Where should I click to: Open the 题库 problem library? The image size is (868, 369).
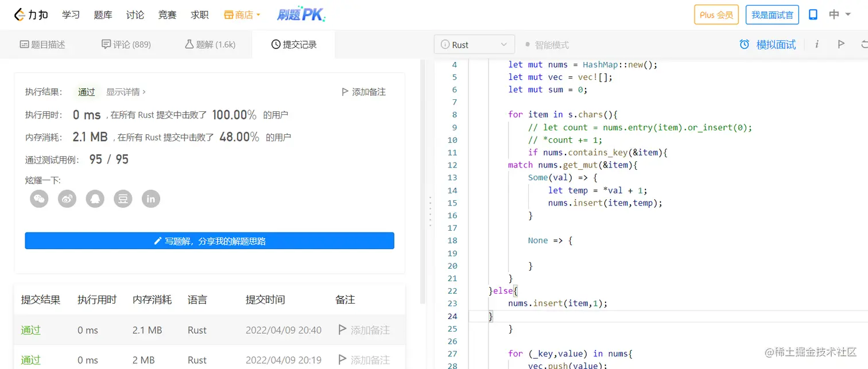pos(103,15)
